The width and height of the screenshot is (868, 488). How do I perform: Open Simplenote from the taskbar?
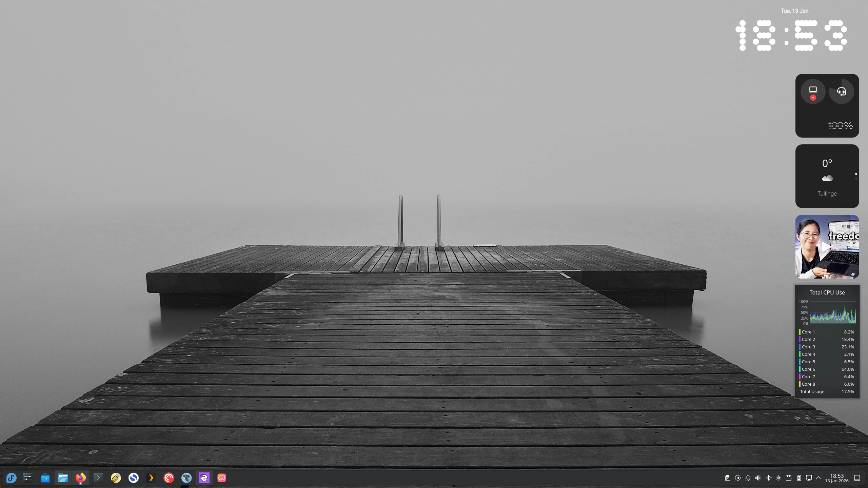[x=134, y=478]
